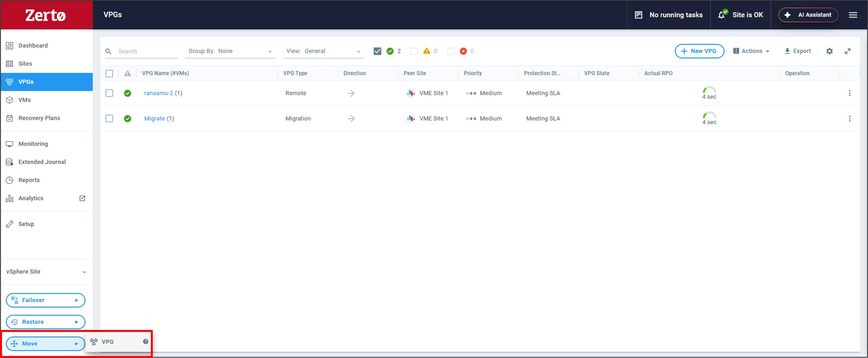Click the red error filter icon
The width and height of the screenshot is (868, 358).
pos(463,51)
